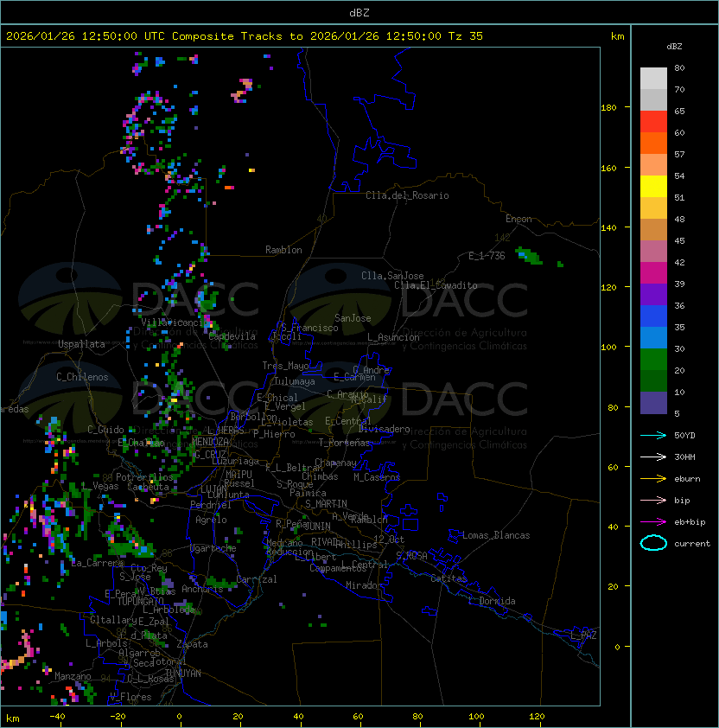
Task: Pick the magenta 42 dBZ color swatch
Action: 653,272
